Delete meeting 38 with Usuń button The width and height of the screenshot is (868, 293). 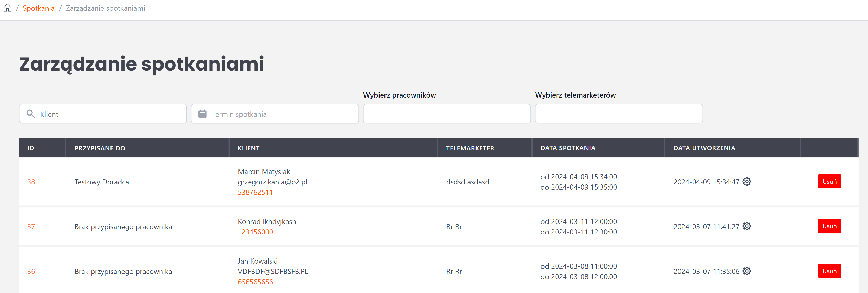click(829, 181)
